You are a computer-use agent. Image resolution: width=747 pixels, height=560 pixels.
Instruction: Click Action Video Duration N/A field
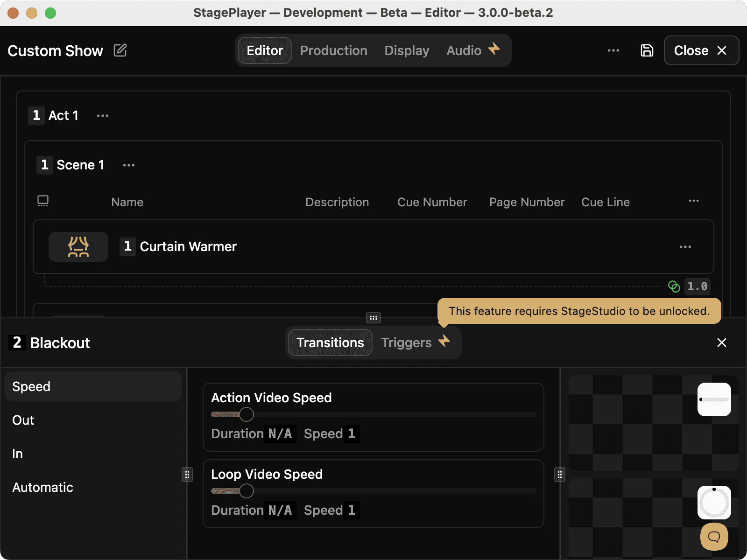(x=280, y=434)
